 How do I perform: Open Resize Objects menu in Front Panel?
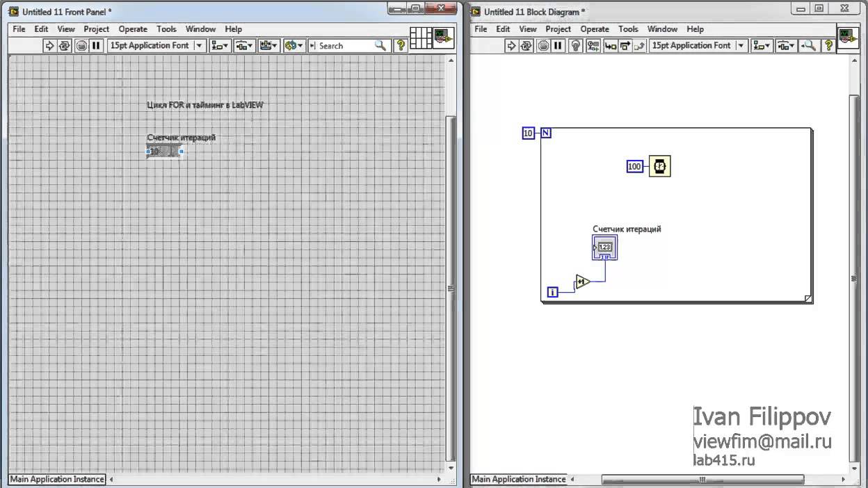268,46
